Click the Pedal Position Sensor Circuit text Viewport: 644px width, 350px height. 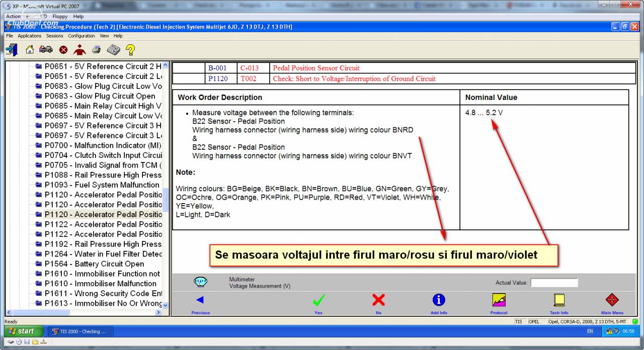tap(316, 68)
